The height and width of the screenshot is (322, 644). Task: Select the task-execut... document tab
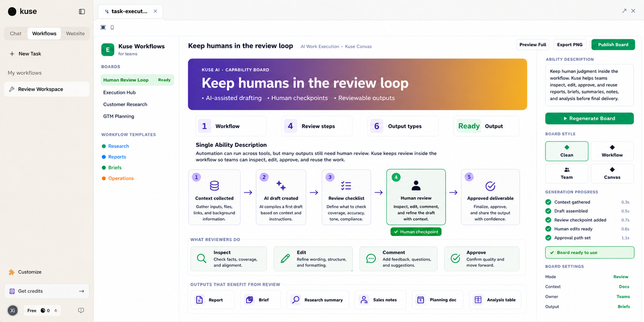(130, 11)
